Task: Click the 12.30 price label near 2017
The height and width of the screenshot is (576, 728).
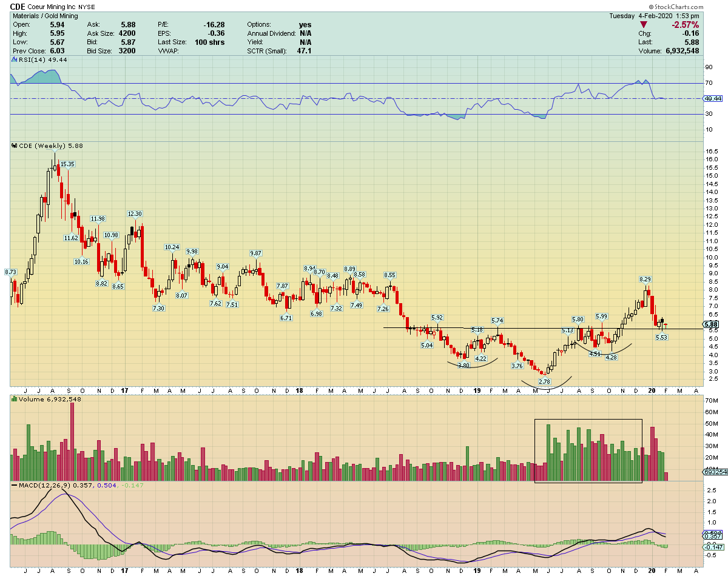Action: [x=134, y=214]
